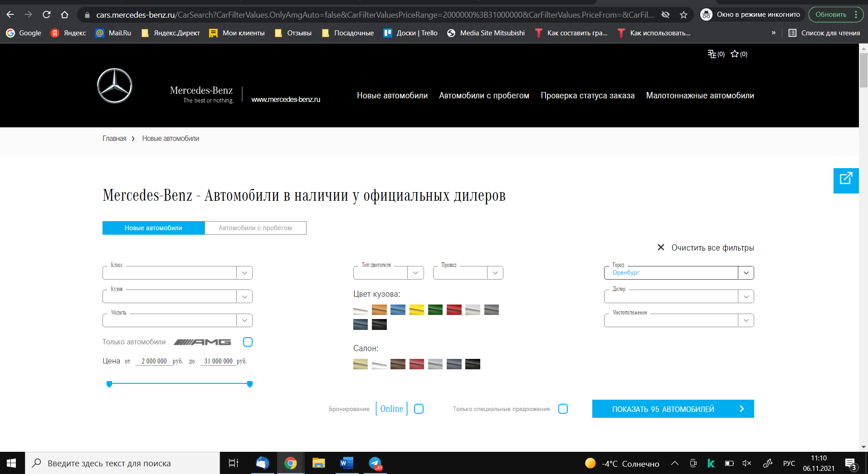This screenshot has height=474, width=868.
Task: Select green body color swatch
Action: [435, 310]
